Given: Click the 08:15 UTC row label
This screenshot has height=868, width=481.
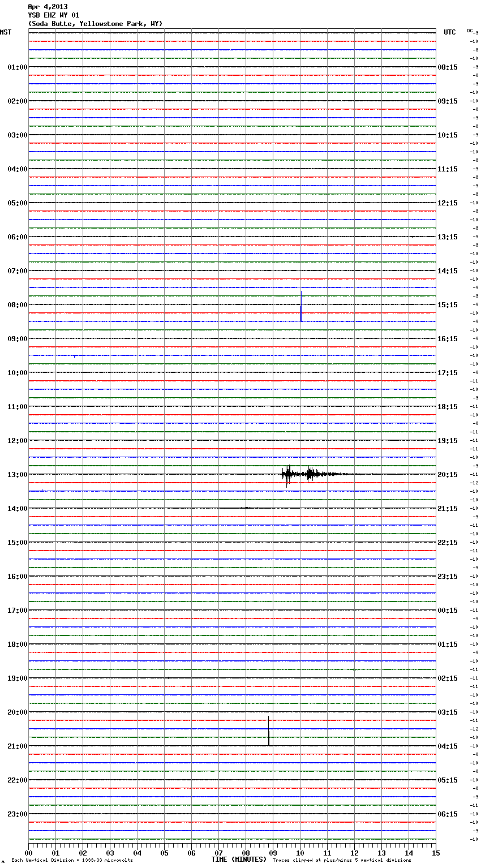Looking at the screenshot, I should point(448,67).
